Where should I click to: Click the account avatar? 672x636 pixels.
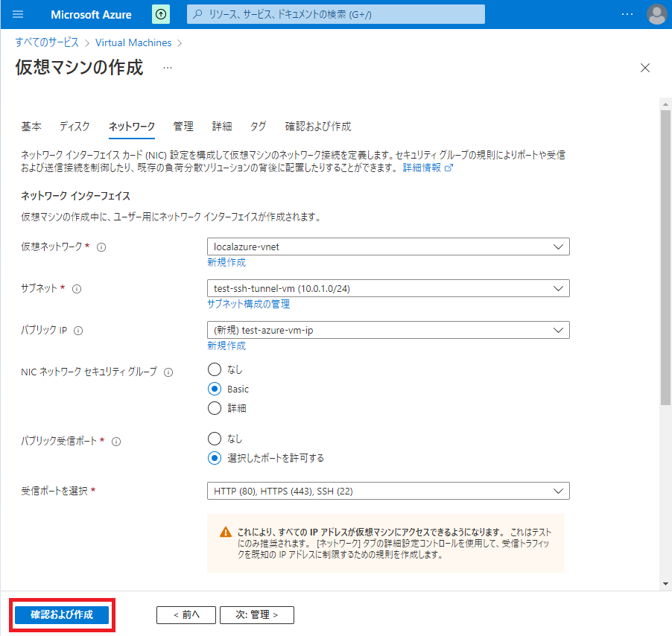pos(656,14)
